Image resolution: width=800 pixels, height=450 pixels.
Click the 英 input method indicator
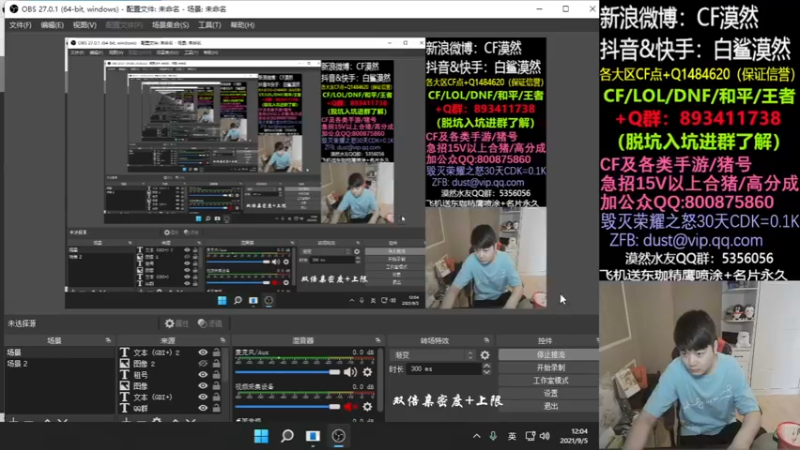[x=512, y=436]
